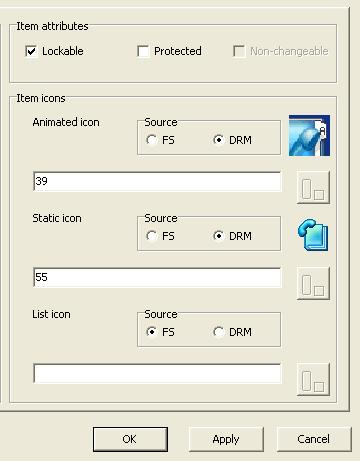The height and width of the screenshot is (461, 360).
Task: Open browse button beside field 39
Action: [x=313, y=187]
